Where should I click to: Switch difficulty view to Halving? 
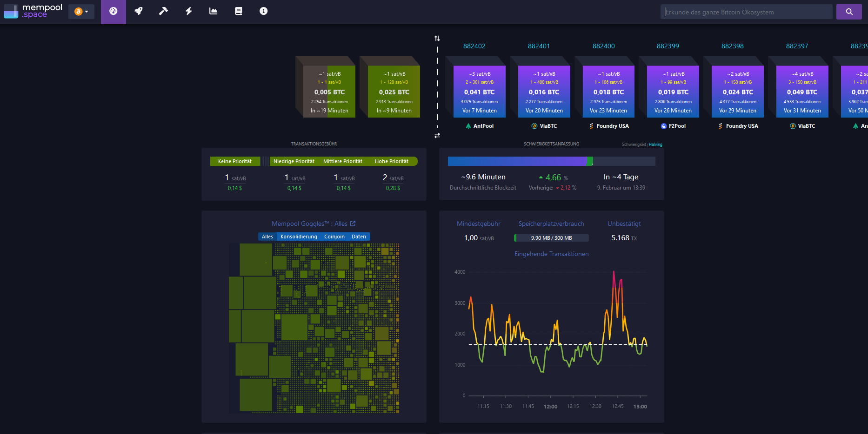pyautogui.click(x=655, y=145)
